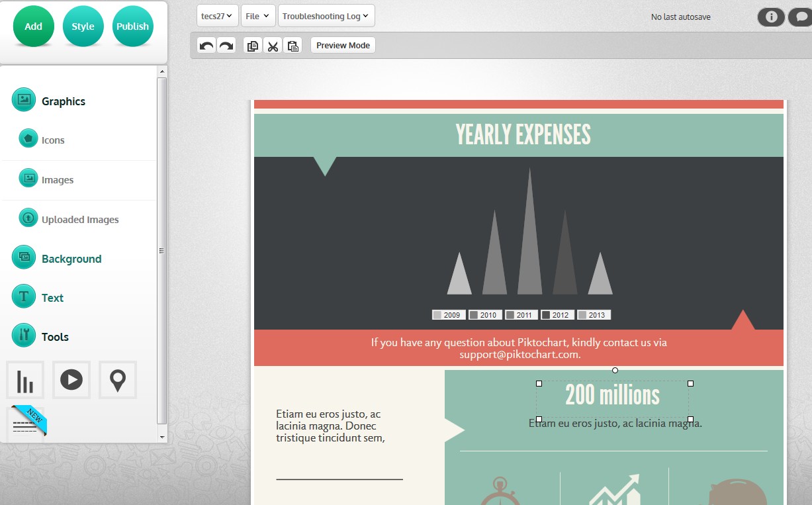Open the Background section

pyautogui.click(x=71, y=259)
